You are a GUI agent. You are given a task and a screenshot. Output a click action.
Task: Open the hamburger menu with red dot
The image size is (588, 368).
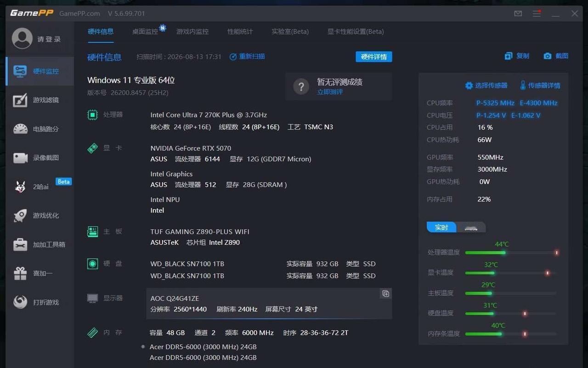[537, 13]
